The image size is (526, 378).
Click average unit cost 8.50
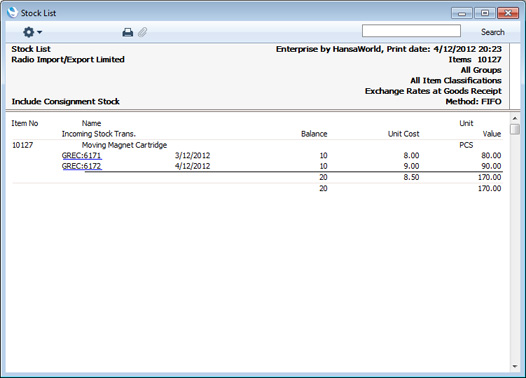[411, 177]
